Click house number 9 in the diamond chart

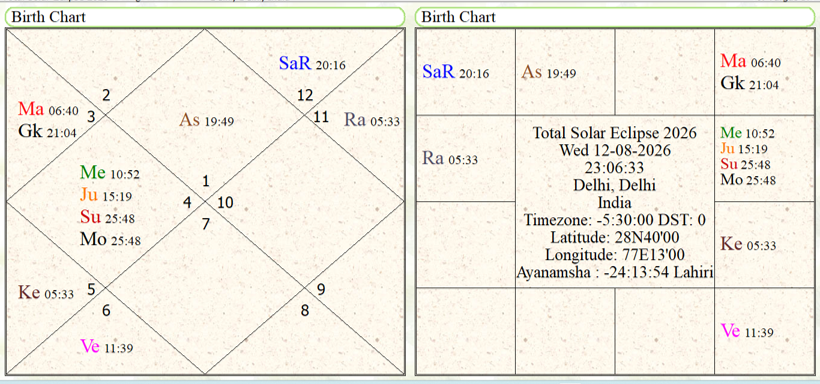[x=321, y=289]
